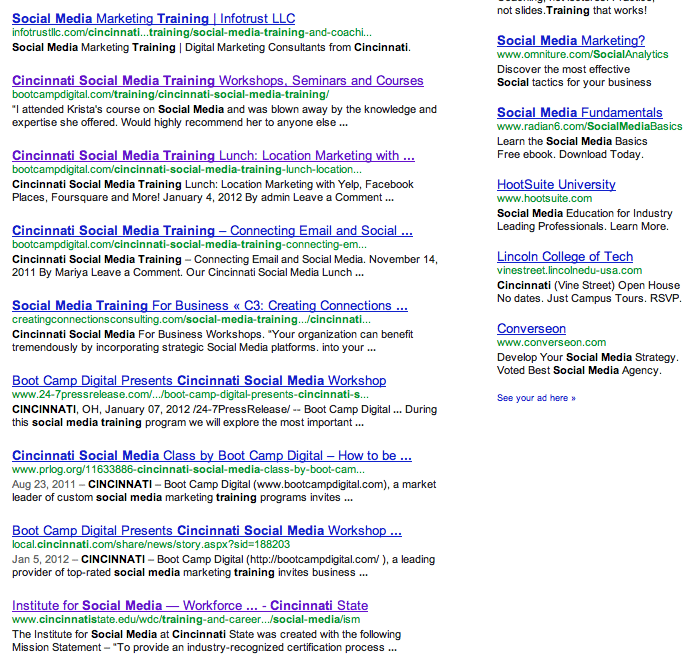Open the Training Lunch: Location Marketing result
The image size is (691, 670).
213,155
